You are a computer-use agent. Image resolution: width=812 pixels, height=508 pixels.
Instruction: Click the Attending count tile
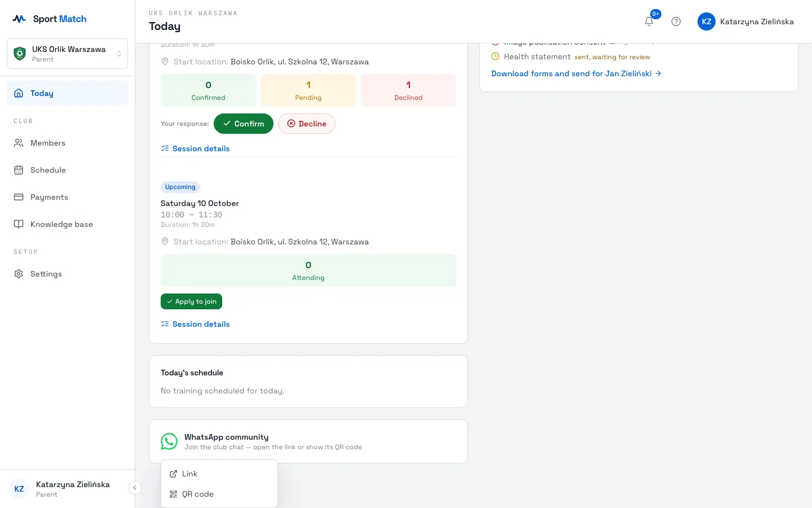pyautogui.click(x=308, y=270)
